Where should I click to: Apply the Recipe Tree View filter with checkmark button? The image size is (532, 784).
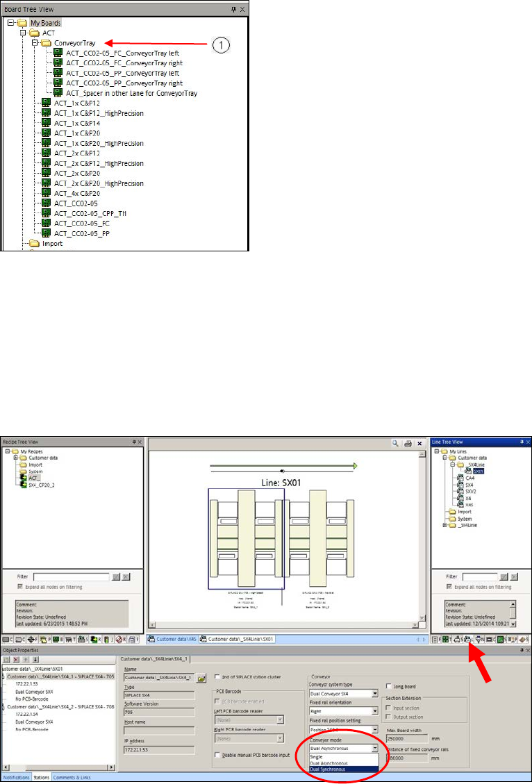[x=117, y=576]
